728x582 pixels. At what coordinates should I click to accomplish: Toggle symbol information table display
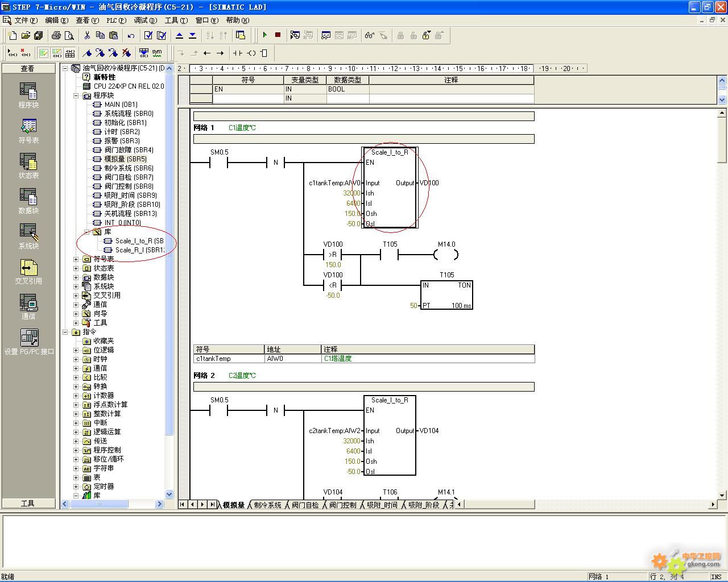click(x=70, y=53)
